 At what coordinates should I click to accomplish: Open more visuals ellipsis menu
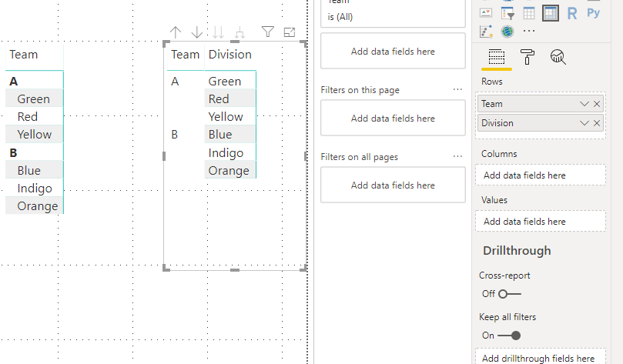pyautogui.click(x=529, y=31)
